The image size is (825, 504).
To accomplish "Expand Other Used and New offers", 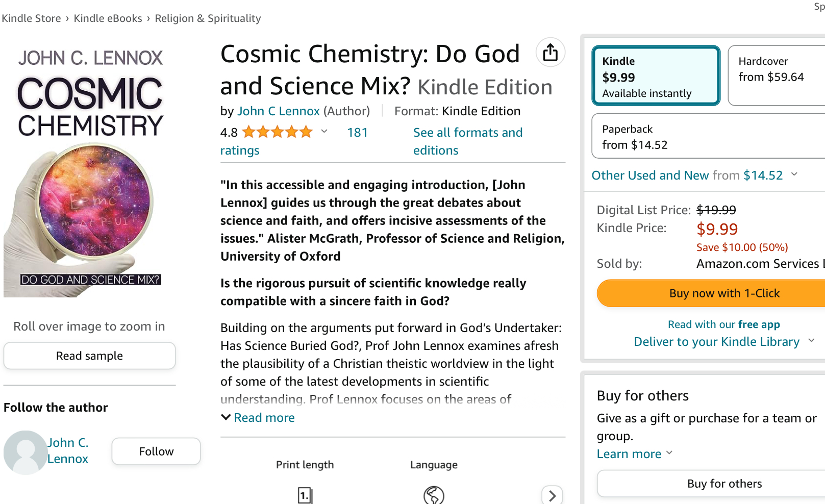I will pos(794,174).
